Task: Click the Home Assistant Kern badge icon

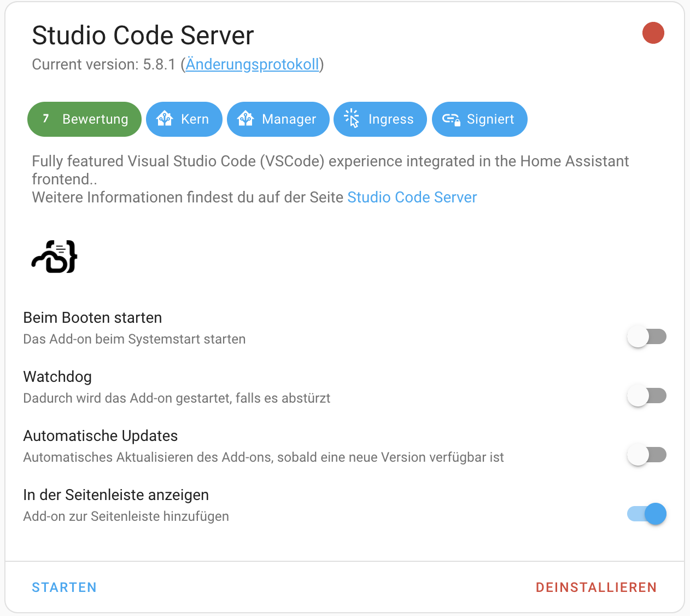Action: click(165, 119)
